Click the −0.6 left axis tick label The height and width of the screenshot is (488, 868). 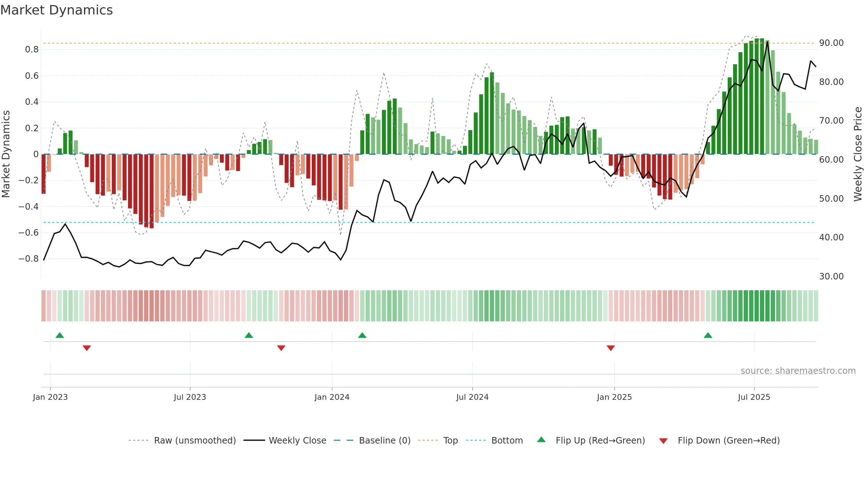point(29,232)
